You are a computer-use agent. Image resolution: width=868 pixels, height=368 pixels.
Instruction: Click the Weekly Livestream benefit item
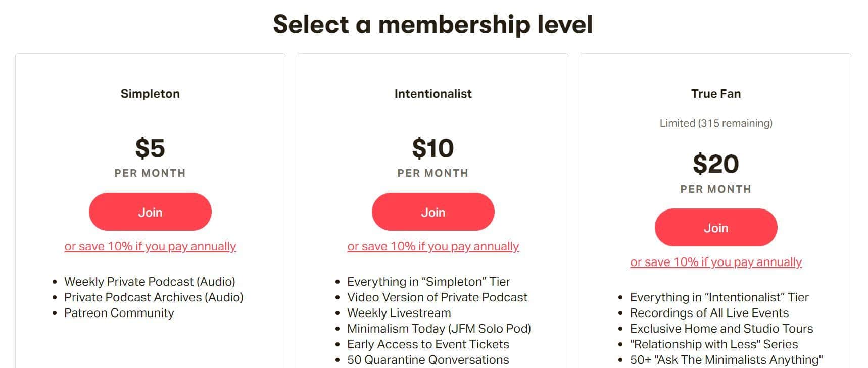coord(399,313)
